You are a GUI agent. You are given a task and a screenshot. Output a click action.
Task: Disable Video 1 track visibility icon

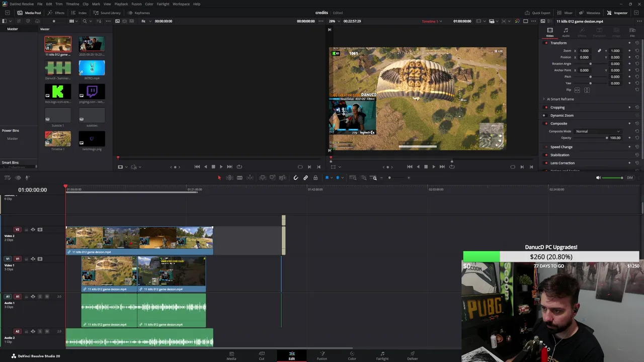[40, 259]
